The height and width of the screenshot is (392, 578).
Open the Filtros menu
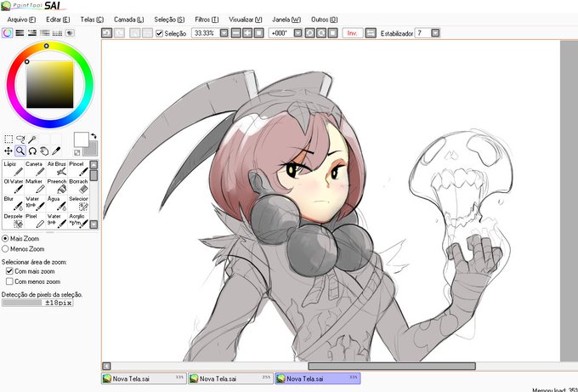pyautogui.click(x=207, y=20)
